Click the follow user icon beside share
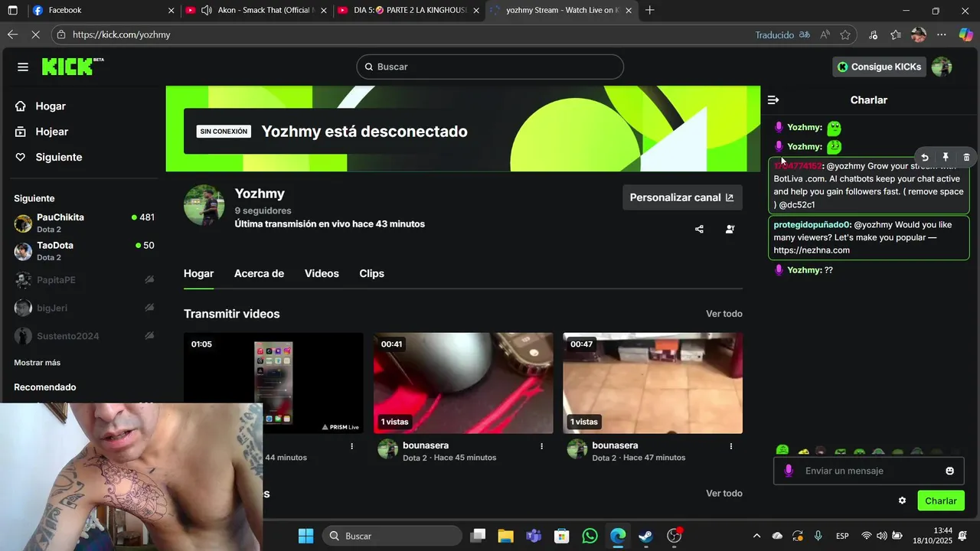The height and width of the screenshot is (551, 980). (x=730, y=229)
